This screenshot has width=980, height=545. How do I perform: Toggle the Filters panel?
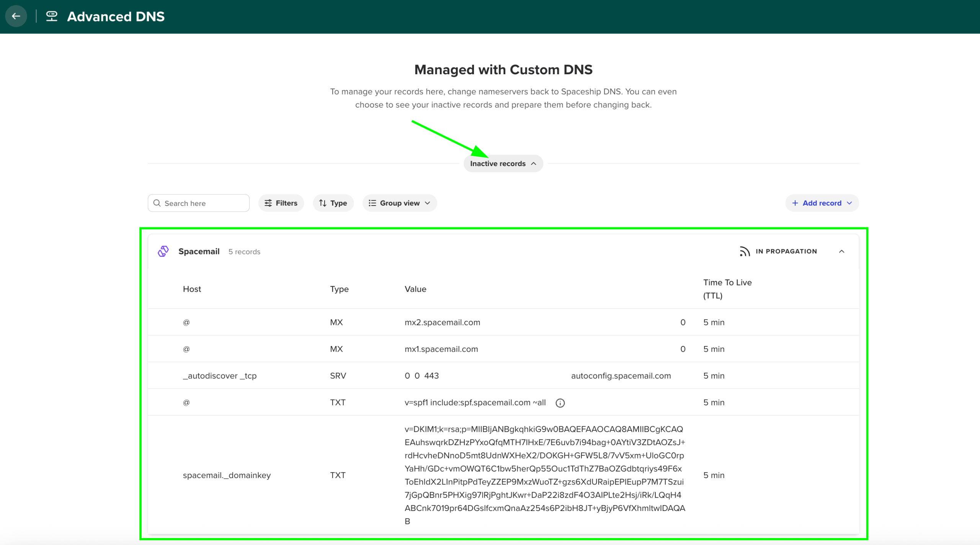pyautogui.click(x=281, y=203)
